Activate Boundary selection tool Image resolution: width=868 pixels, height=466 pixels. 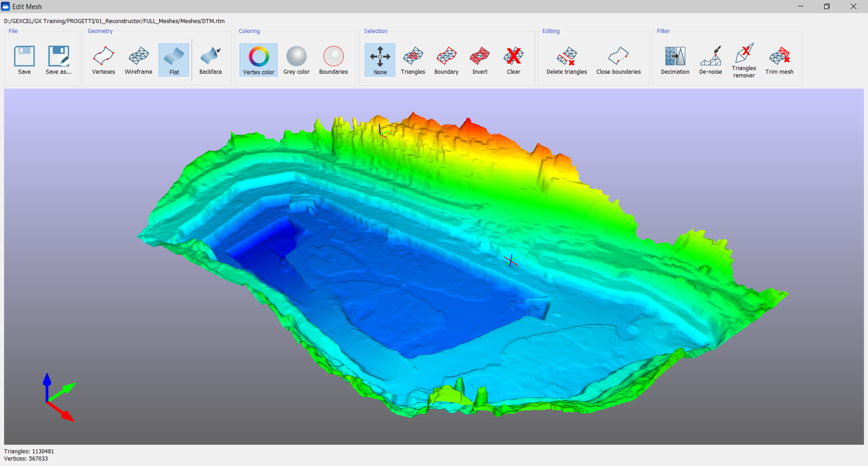(447, 60)
